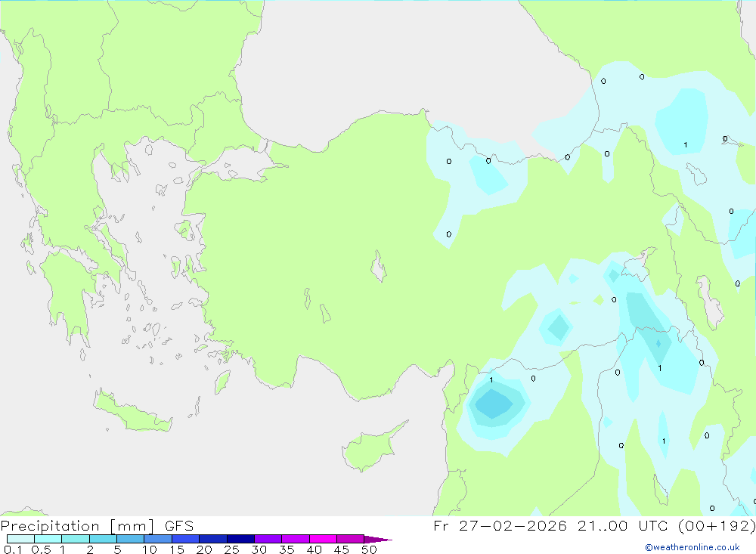756x554 pixels.
Task: Click the island of Crete on the map
Action: (x=134, y=412)
